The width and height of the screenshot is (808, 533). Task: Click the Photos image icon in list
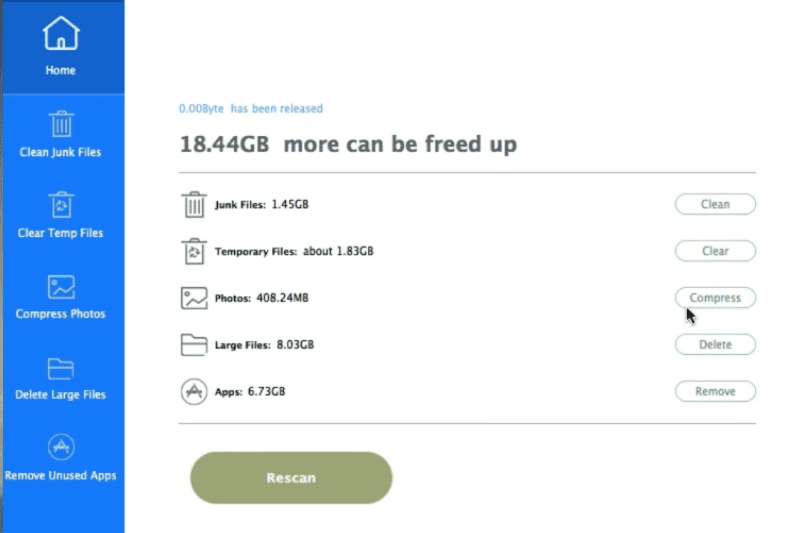[x=194, y=298]
